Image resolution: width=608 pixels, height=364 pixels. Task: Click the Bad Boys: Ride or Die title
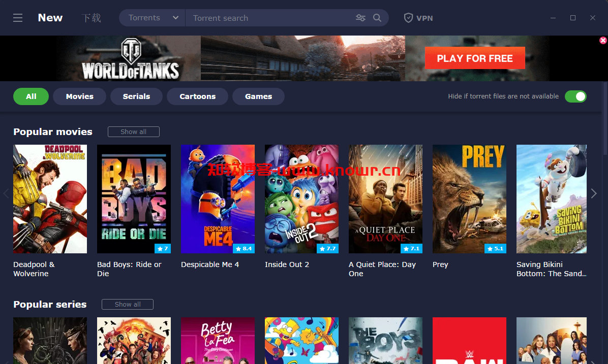click(x=129, y=269)
